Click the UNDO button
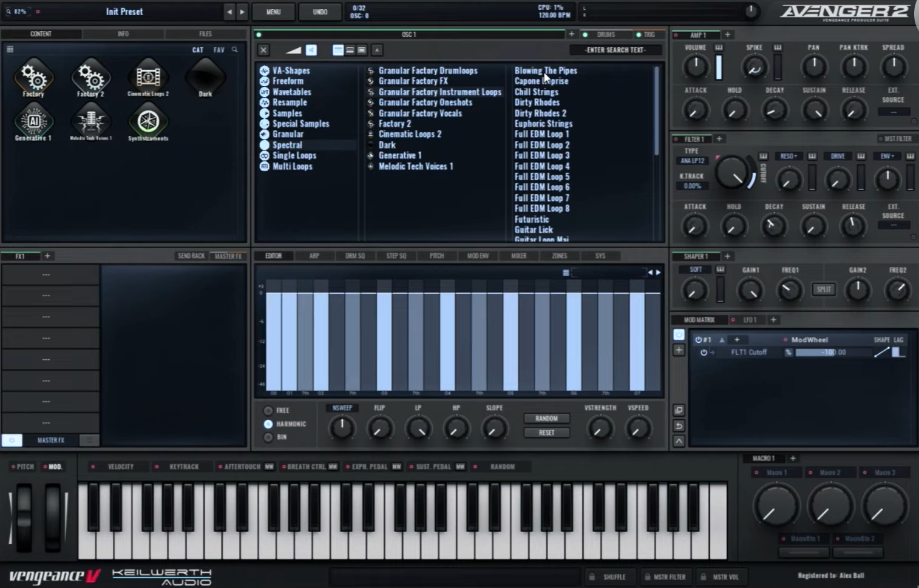The height and width of the screenshot is (588, 919). (x=320, y=12)
